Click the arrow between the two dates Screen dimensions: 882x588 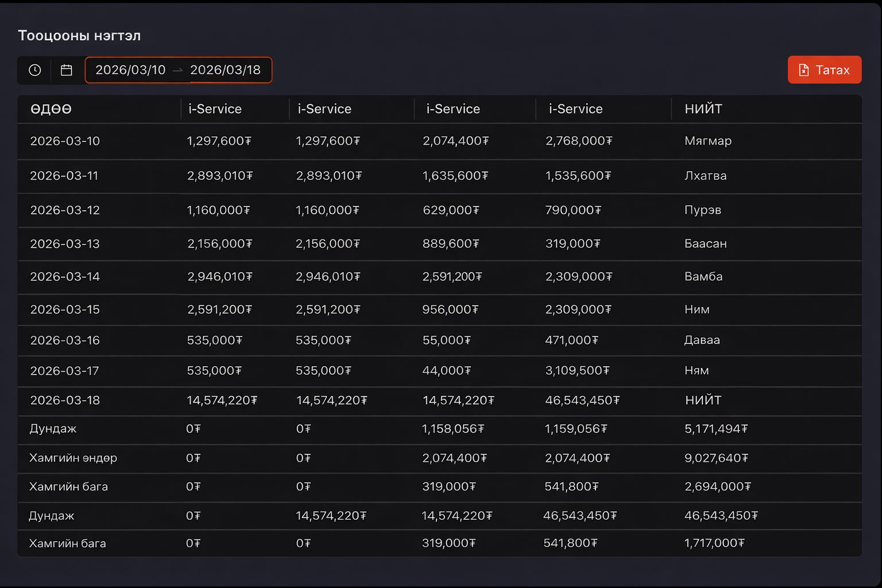tap(178, 70)
